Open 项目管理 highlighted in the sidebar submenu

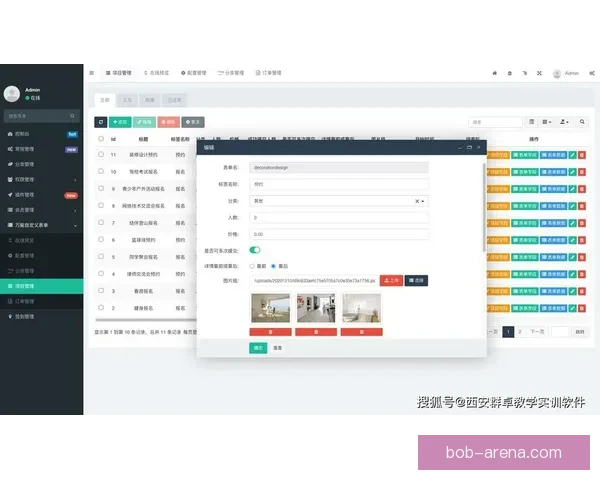click(x=42, y=286)
